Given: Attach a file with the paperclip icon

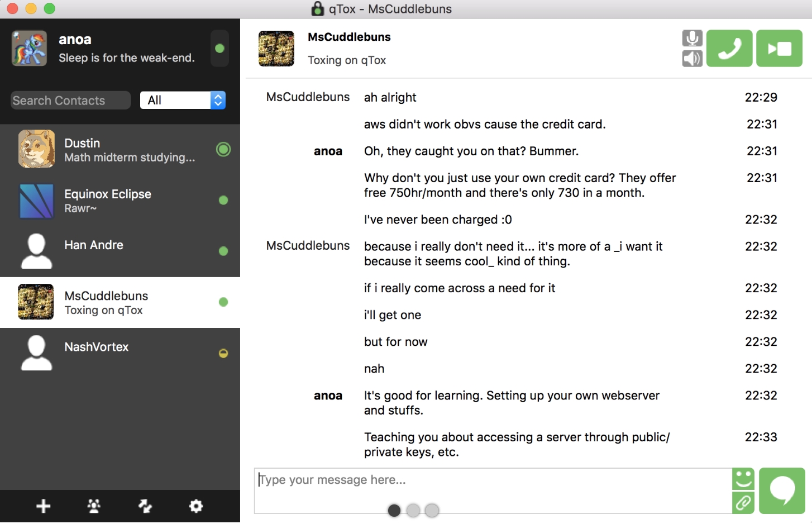Looking at the screenshot, I should [x=743, y=502].
